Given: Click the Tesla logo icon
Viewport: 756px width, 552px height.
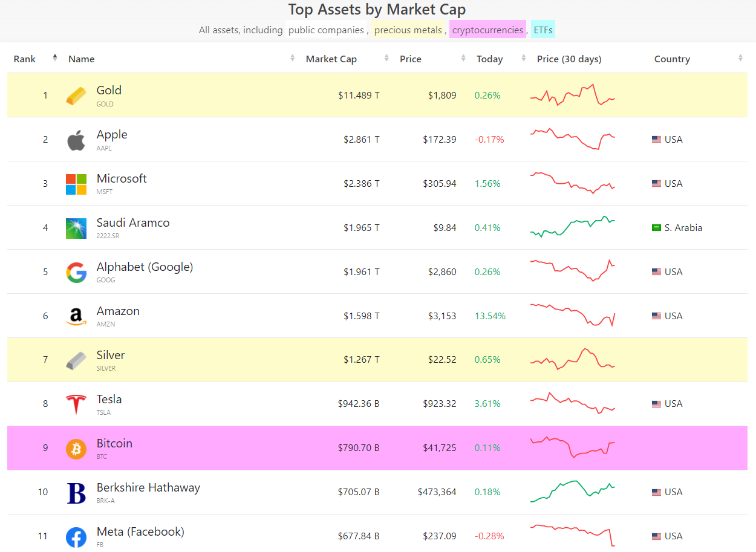Looking at the screenshot, I should pos(76,404).
